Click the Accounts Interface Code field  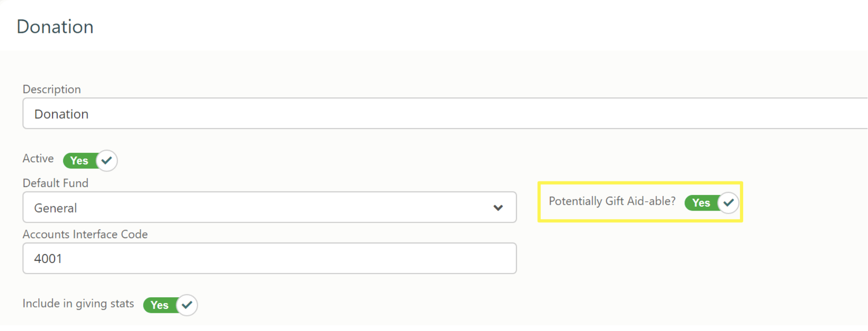click(269, 258)
